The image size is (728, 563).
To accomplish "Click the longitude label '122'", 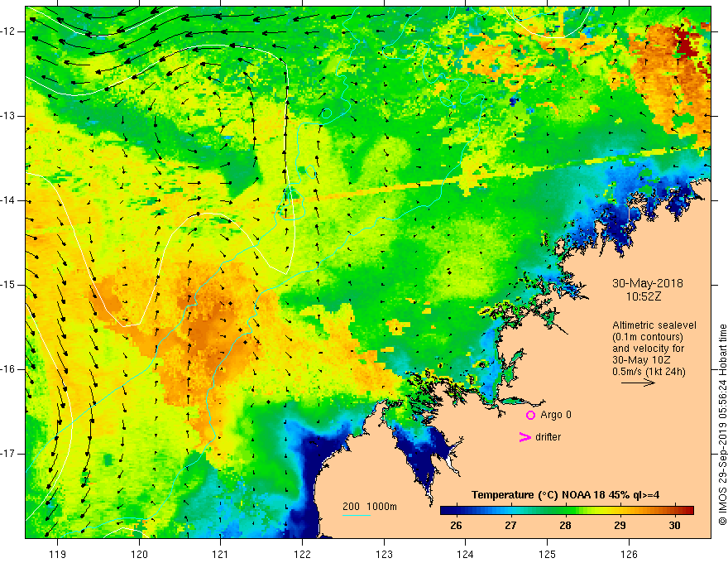I will pos(302,554).
